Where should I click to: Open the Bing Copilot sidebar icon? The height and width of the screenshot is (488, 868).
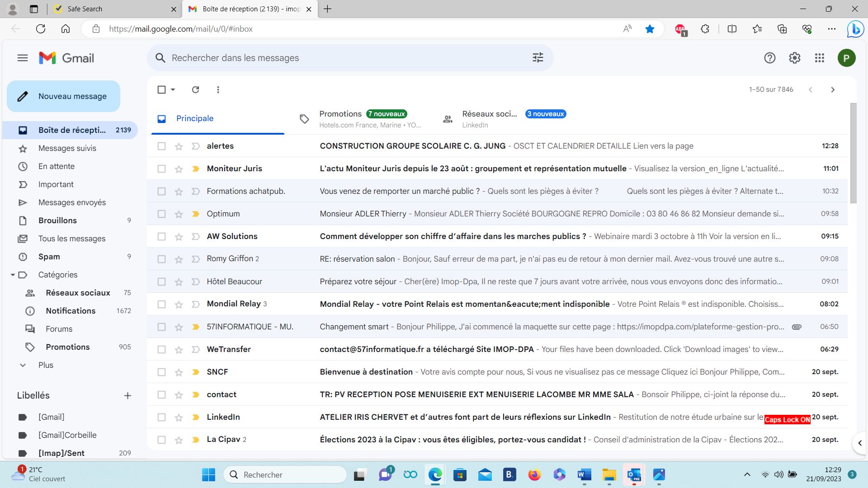click(855, 29)
